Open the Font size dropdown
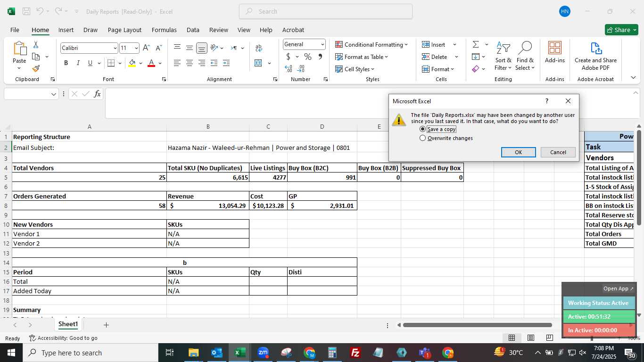Viewport: 644px width, 362px height. pos(136,48)
